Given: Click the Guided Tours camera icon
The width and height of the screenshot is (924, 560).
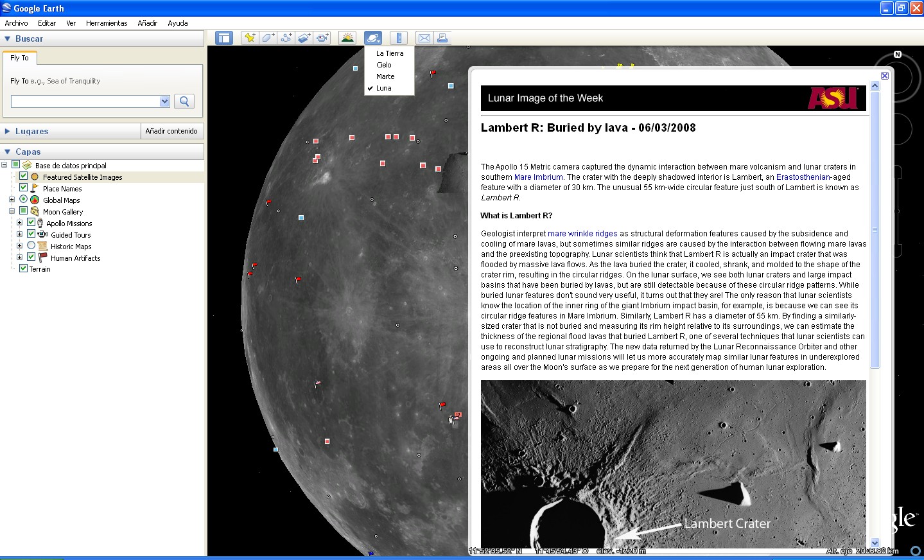Looking at the screenshot, I should 42,234.
